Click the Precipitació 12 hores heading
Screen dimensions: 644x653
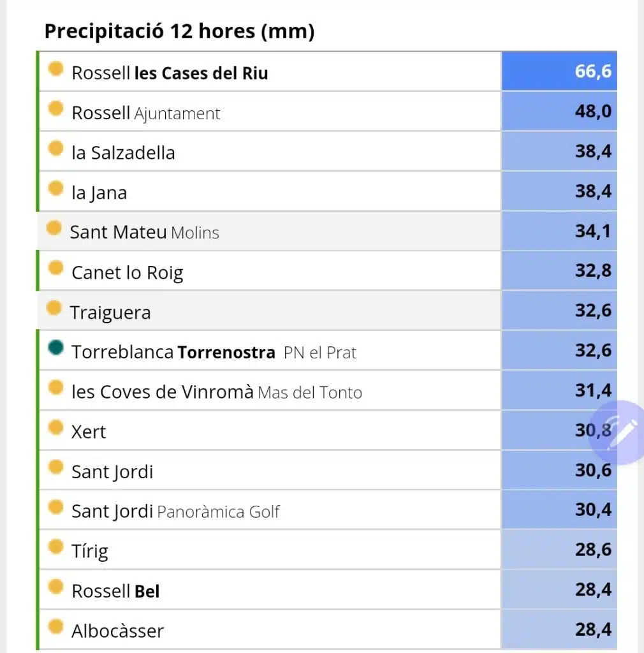(179, 32)
